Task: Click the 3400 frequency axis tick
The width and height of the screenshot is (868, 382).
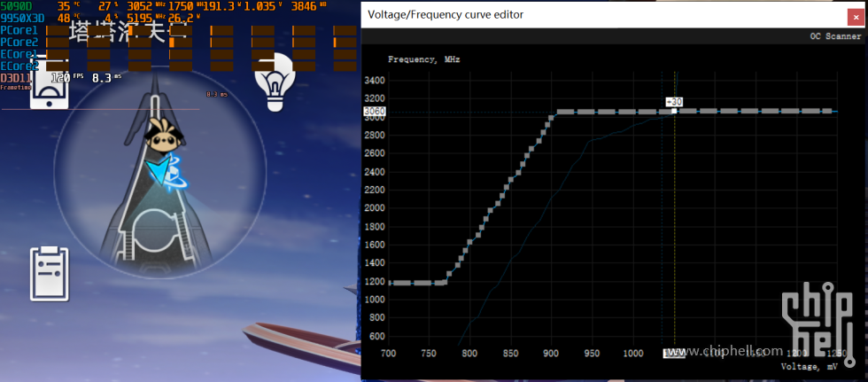Action: click(x=374, y=81)
